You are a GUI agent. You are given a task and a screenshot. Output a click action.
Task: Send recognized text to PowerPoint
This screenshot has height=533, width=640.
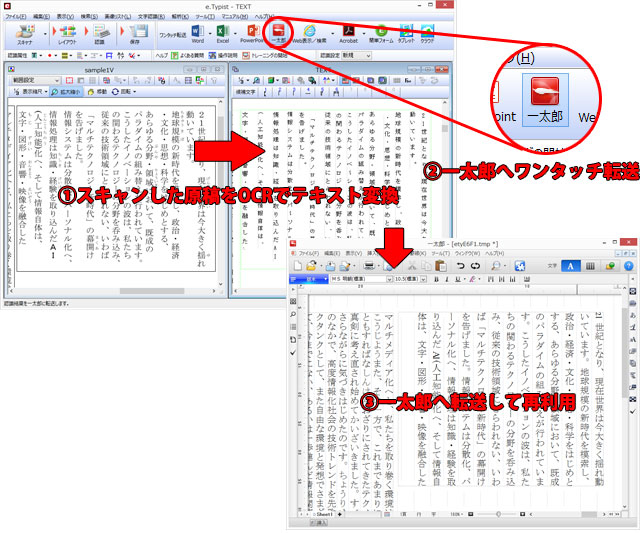[x=252, y=33]
